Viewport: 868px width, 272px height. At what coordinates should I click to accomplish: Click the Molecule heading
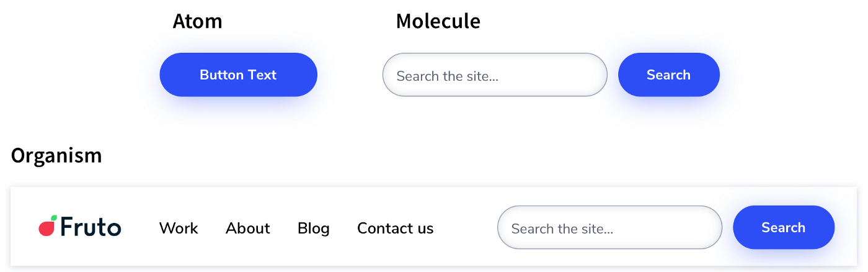(438, 21)
